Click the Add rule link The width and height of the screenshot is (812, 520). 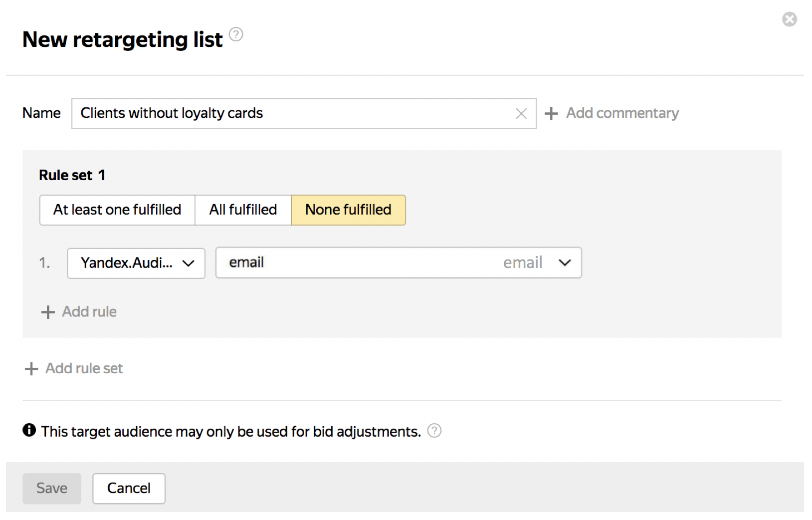[89, 312]
